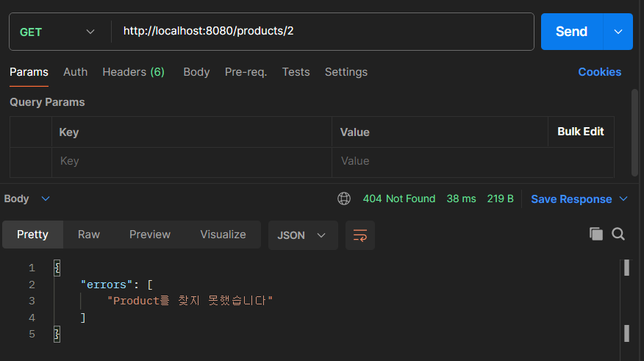Open the GET method dropdown
The image size is (644, 361).
coord(57,32)
